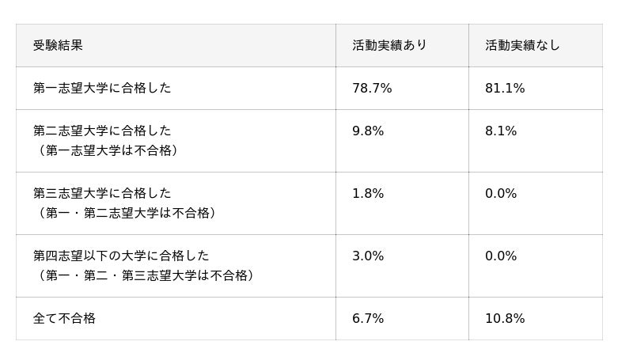Select 0.0% in the 第三志望 row
This screenshot has width=633, height=364.
[501, 193]
